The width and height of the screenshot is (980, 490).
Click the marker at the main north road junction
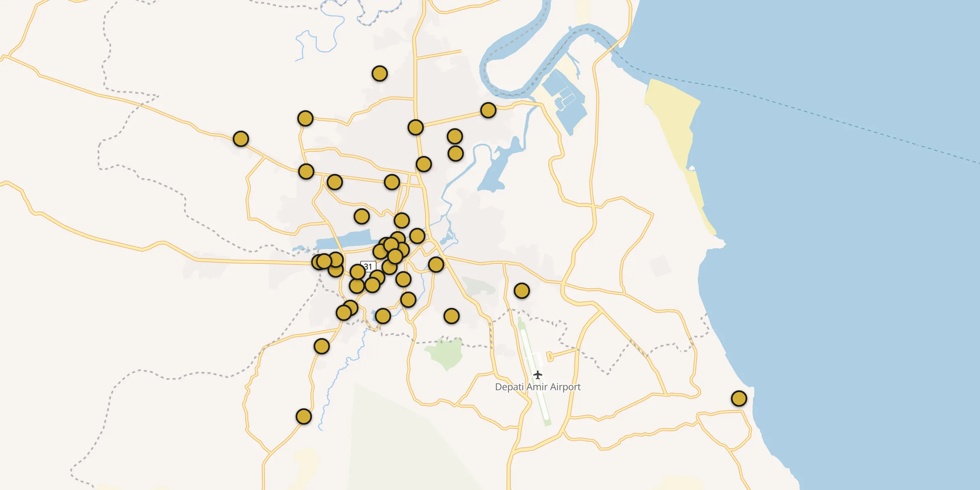(416, 127)
